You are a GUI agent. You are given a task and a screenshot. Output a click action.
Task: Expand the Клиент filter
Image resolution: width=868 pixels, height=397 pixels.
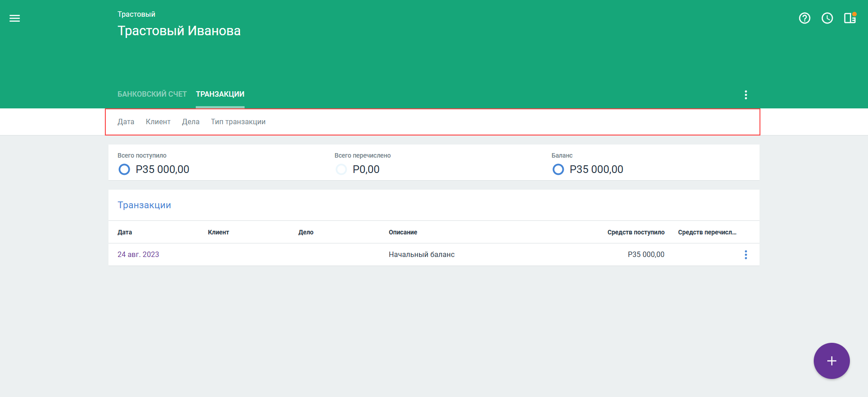tap(158, 122)
